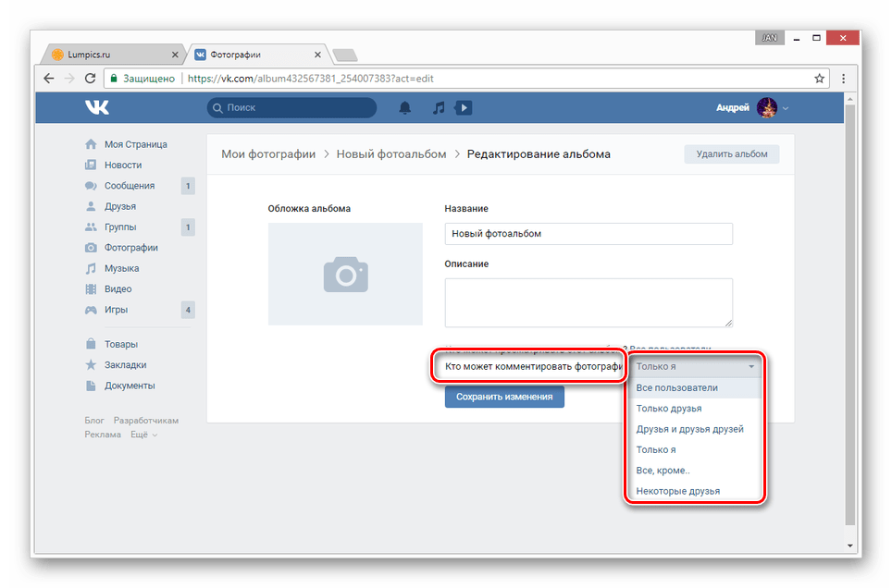Open Chrome three-dot menu
The height and width of the screenshot is (588, 892).
(843, 79)
